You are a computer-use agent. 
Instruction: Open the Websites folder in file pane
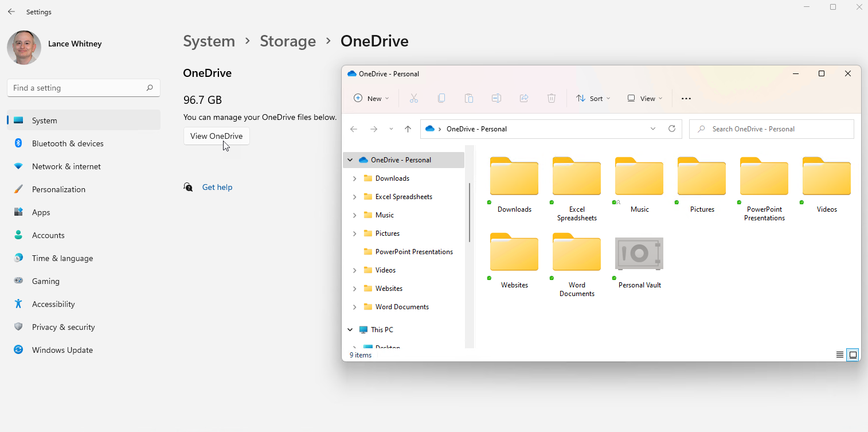click(x=514, y=252)
